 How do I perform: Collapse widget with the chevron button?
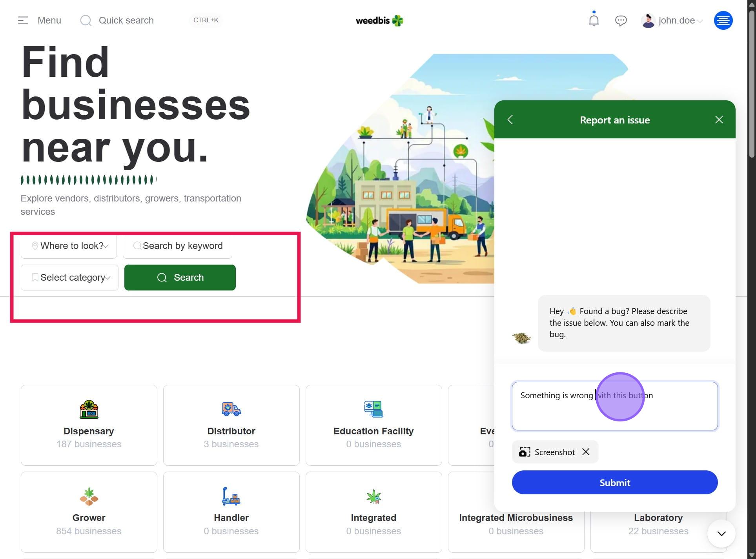click(721, 534)
